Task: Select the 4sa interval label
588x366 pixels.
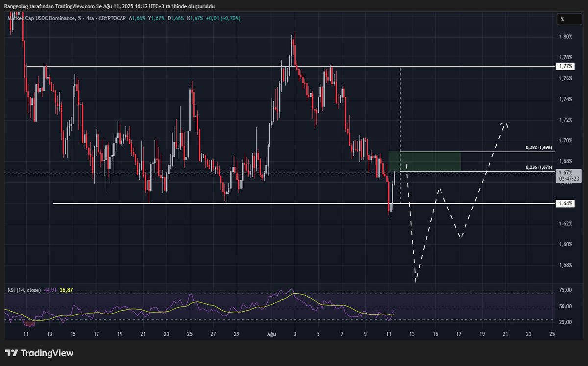Action: (x=90, y=18)
